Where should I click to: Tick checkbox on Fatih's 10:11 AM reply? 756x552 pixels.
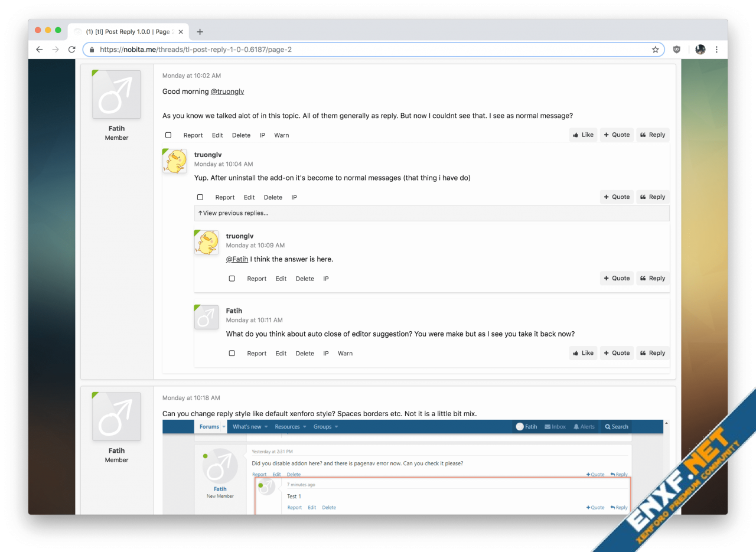[x=232, y=353]
